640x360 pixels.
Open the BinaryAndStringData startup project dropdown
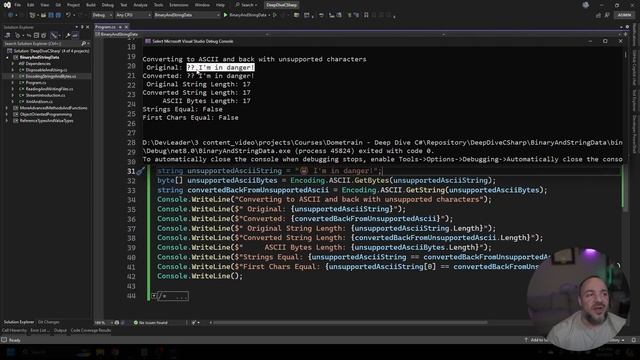(x=187, y=15)
